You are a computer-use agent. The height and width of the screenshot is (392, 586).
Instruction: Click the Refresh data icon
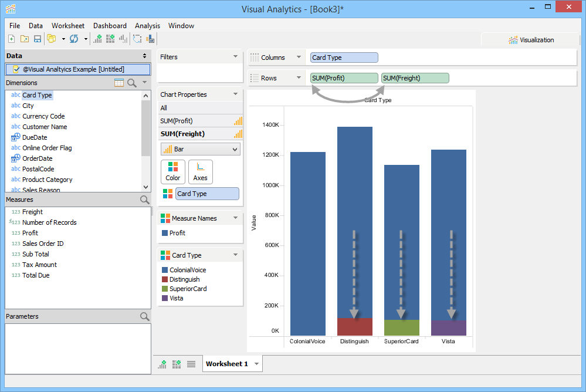(x=74, y=39)
